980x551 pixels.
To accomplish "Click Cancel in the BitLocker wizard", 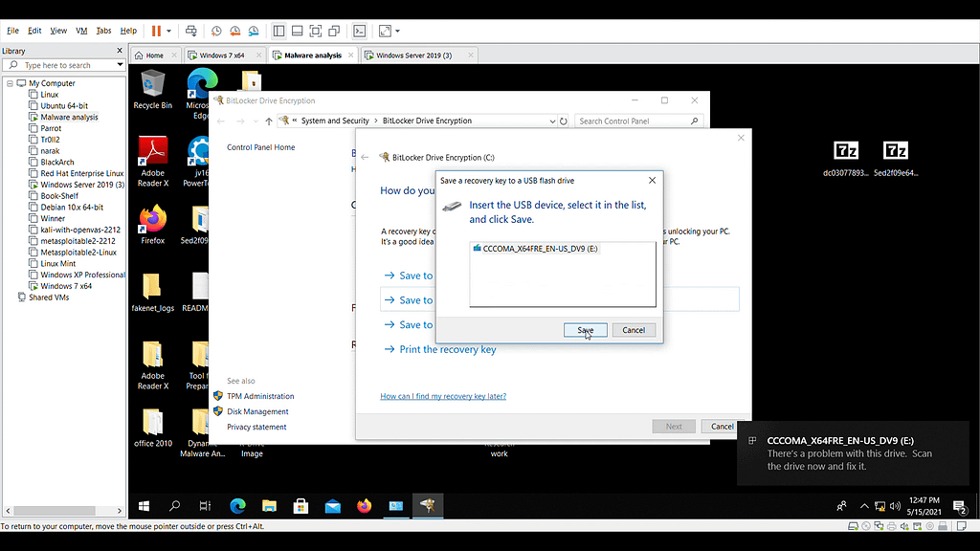I will 722,426.
